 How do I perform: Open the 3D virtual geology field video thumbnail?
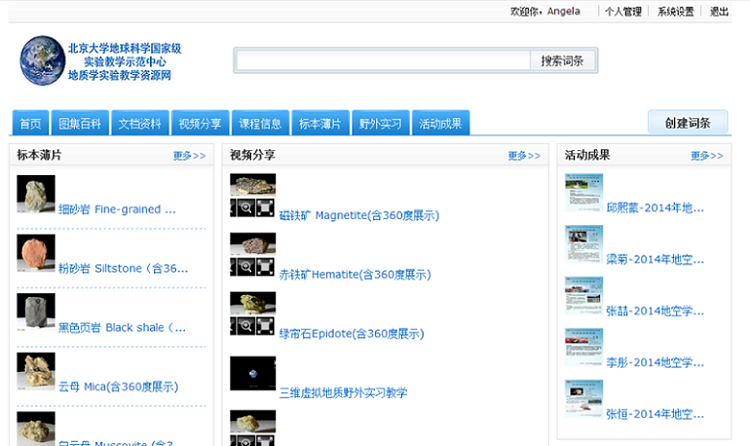coord(252,373)
